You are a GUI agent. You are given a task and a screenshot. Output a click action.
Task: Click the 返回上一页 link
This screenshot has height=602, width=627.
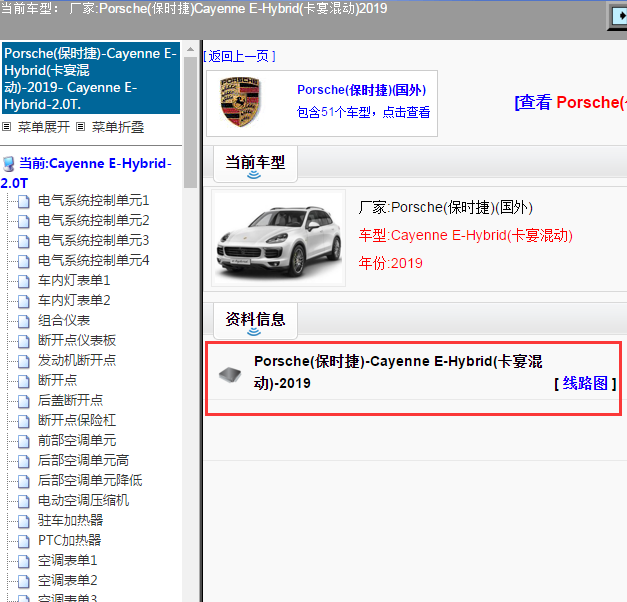pos(239,56)
